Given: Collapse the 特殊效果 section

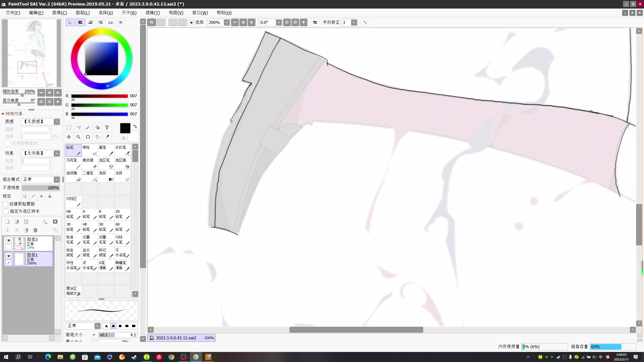Looking at the screenshot, I should click(x=3, y=114).
